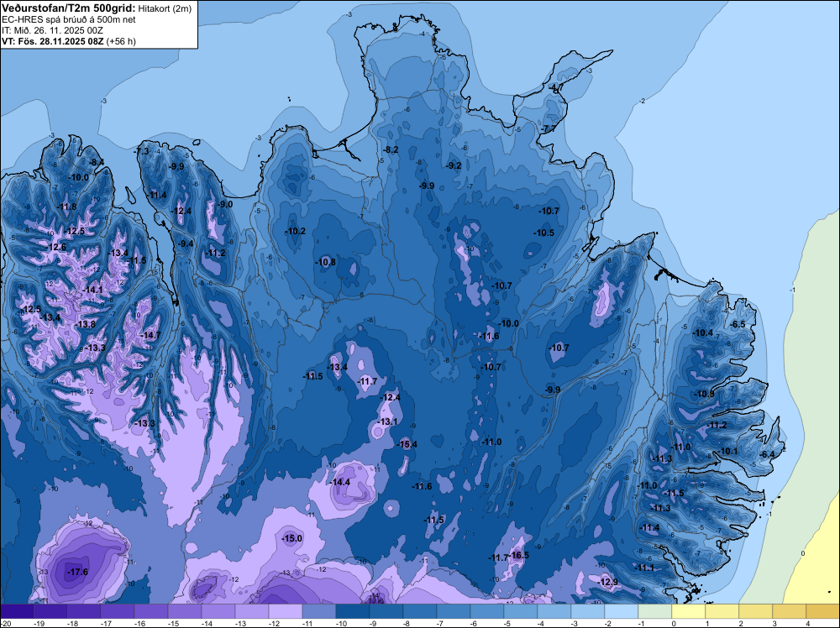Select the -6 legend color swatch
840x628 pixels.
coord(487,611)
